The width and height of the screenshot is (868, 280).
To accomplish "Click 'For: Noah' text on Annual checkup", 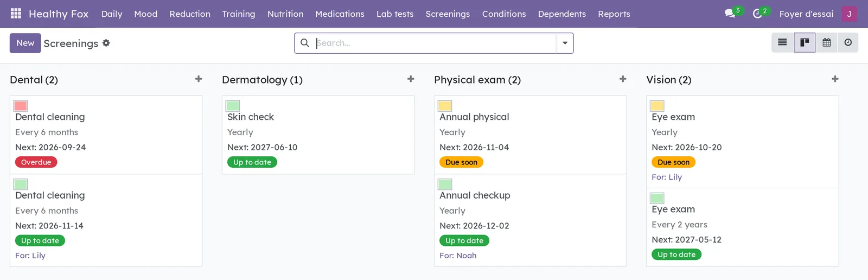I will [x=458, y=256].
